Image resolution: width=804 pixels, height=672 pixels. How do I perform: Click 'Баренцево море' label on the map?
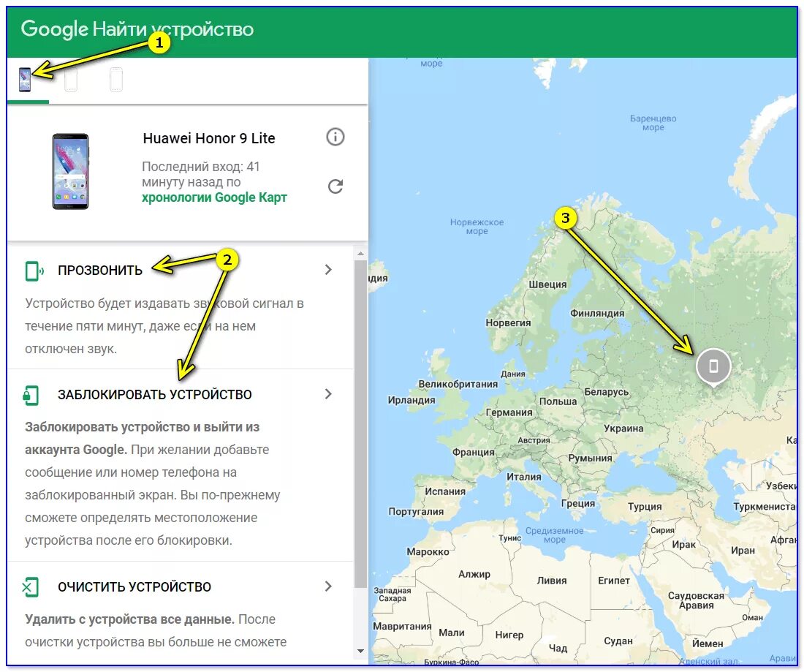(x=653, y=123)
